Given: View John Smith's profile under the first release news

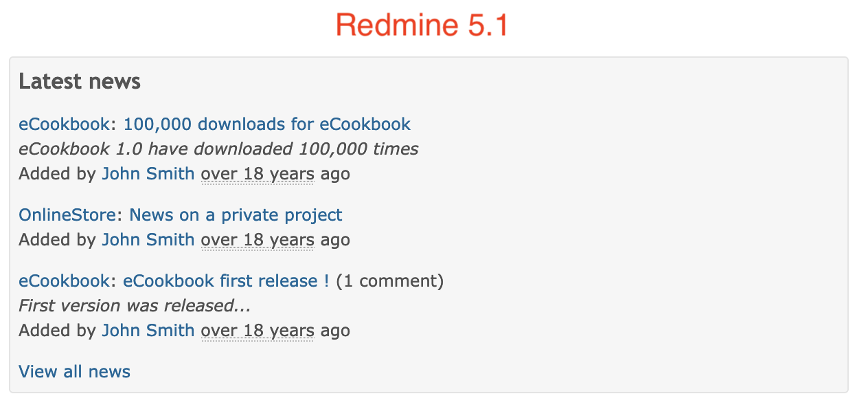Looking at the screenshot, I should 148,331.
